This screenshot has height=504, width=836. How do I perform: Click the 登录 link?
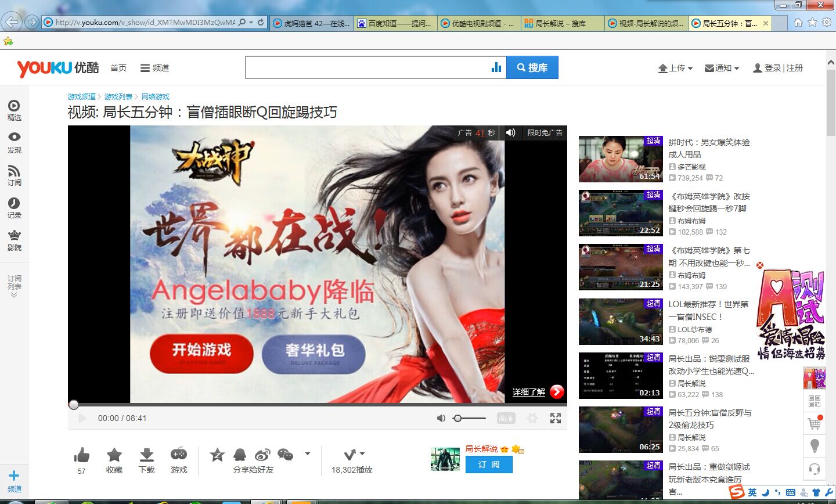tap(773, 68)
